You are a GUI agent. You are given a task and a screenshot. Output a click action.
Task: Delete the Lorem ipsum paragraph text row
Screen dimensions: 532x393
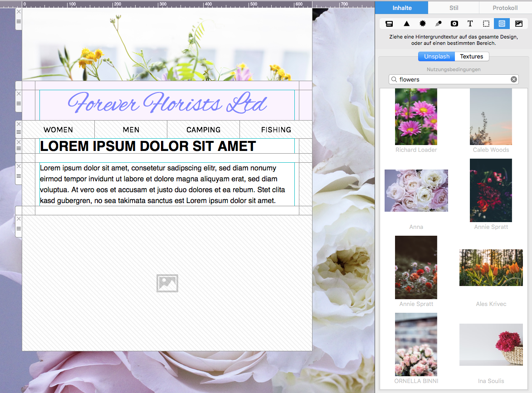pos(19,166)
